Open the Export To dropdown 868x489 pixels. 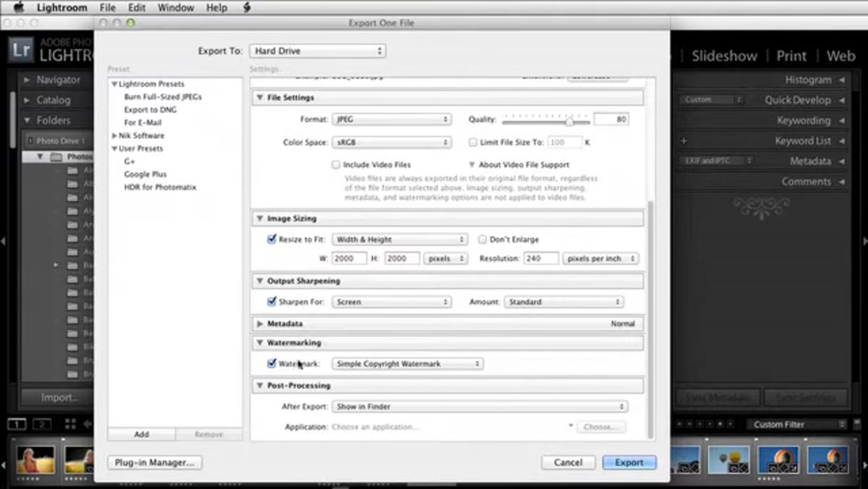tap(318, 51)
